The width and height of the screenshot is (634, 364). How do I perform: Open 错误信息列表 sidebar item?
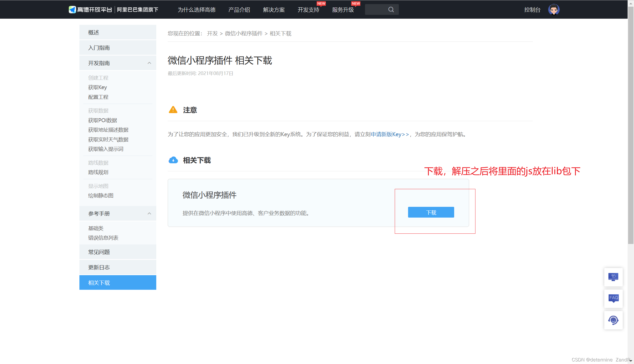tap(103, 238)
